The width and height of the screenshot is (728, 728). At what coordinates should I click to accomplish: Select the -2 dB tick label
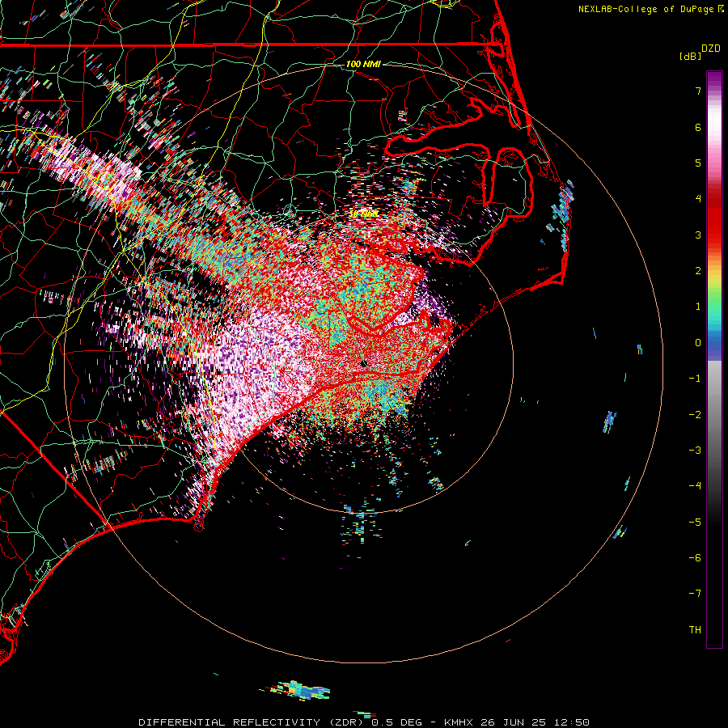pos(695,414)
